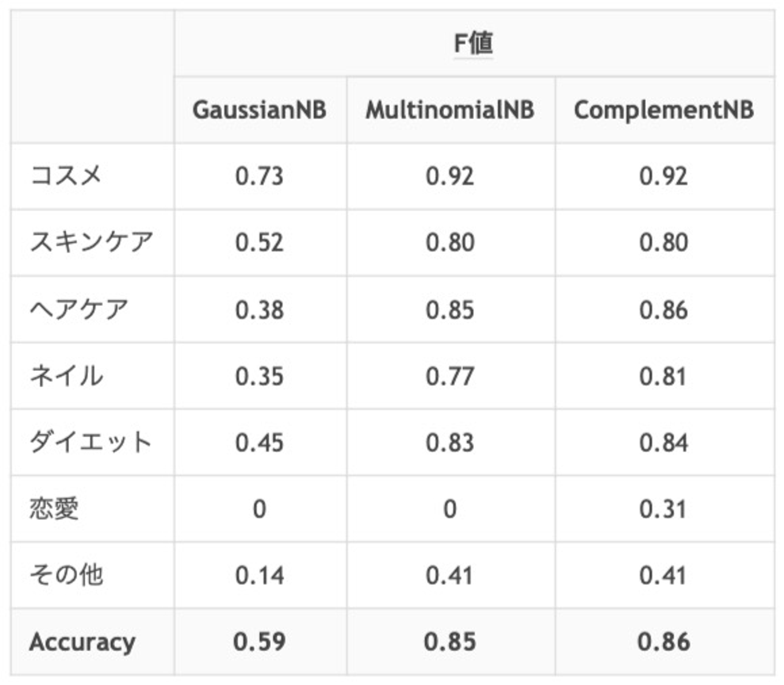
Task: Click the コスメ row label
Action: (x=66, y=176)
